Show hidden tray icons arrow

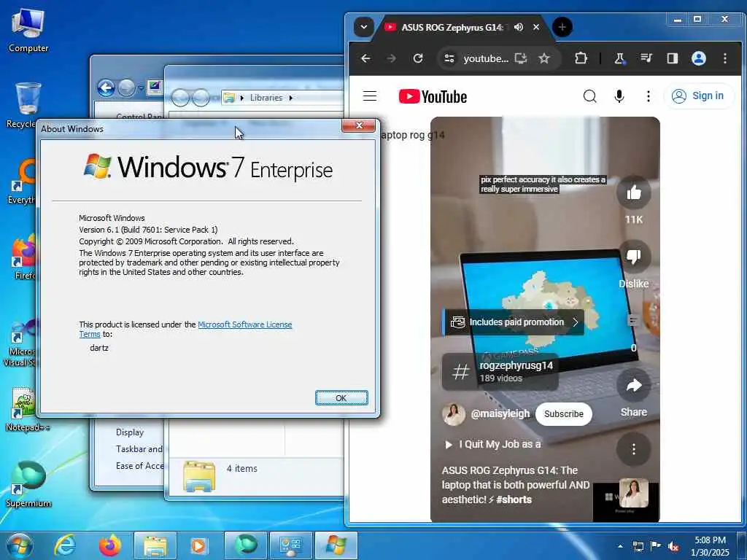(620, 545)
